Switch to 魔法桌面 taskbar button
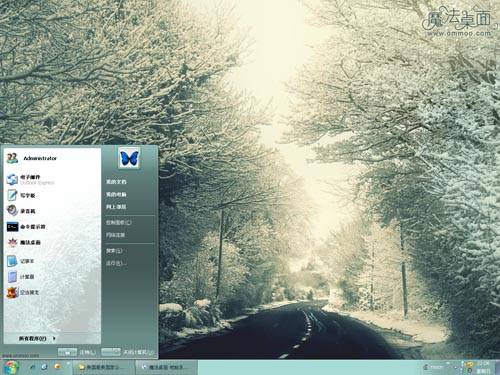The image size is (500, 375). click(166, 367)
